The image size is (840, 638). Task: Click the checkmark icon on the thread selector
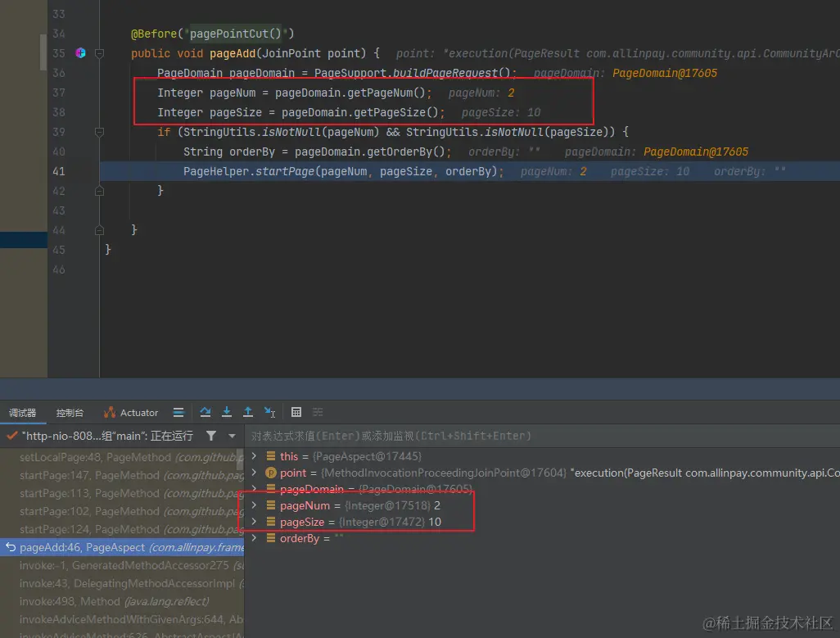tap(11, 436)
